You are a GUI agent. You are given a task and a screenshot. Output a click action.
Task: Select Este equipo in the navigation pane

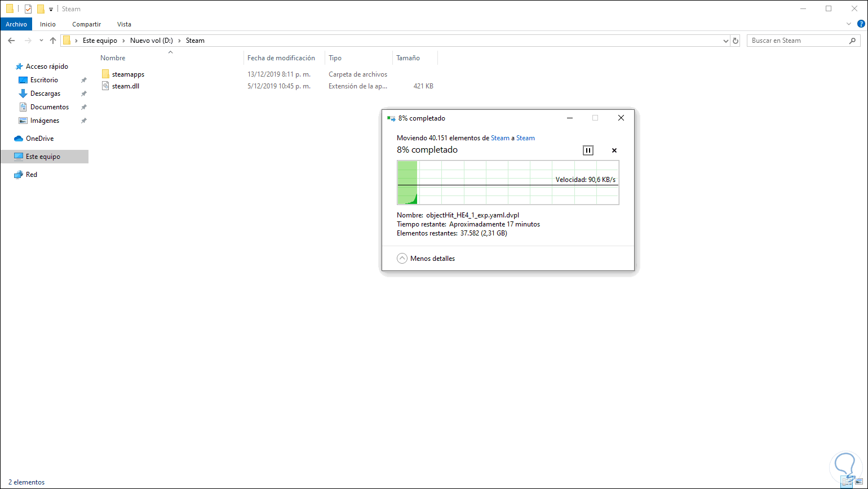[45, 157]
